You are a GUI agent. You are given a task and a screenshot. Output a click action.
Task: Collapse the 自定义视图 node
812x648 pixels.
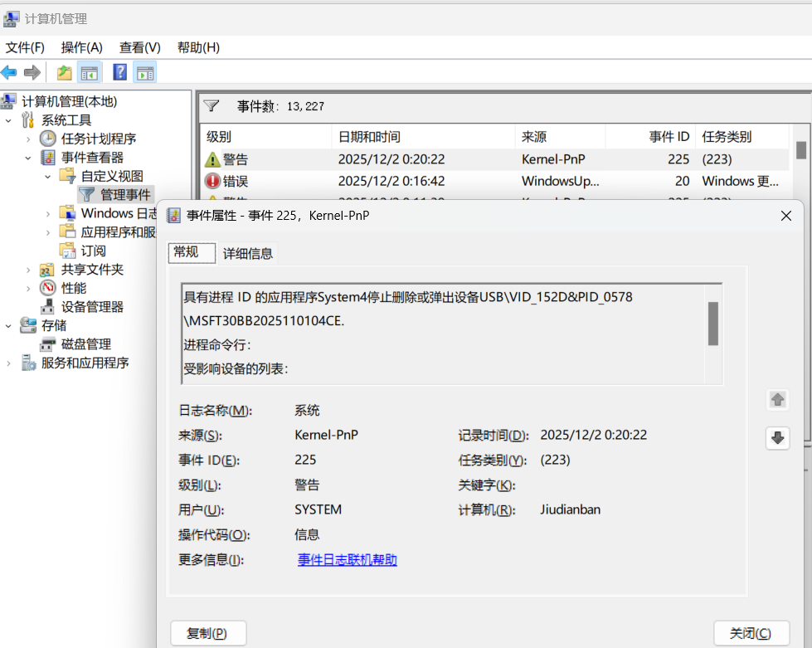tap(47, 176)
